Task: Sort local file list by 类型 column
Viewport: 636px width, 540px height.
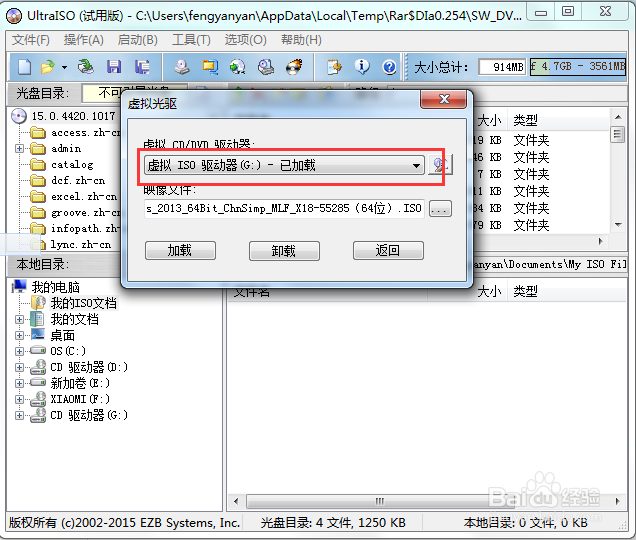Action: 566,291
